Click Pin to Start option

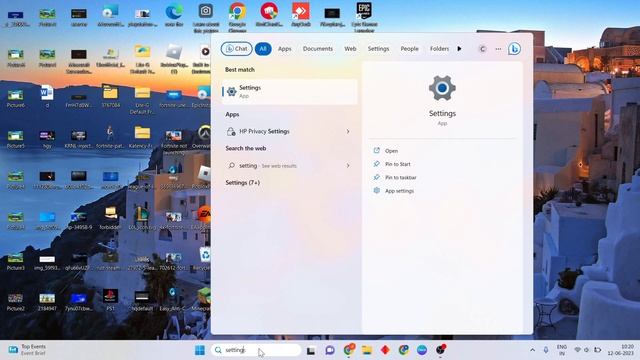pyautogui.click(x=398, y=164)
